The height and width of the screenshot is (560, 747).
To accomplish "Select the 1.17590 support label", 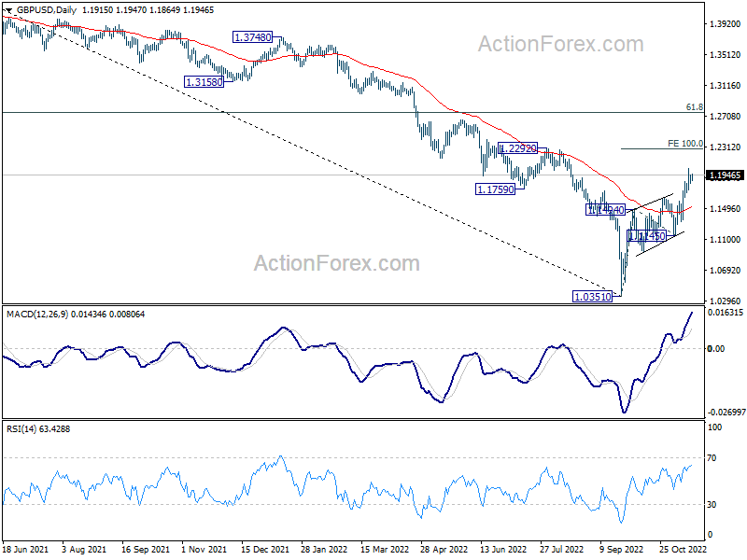I will (496, 189).
